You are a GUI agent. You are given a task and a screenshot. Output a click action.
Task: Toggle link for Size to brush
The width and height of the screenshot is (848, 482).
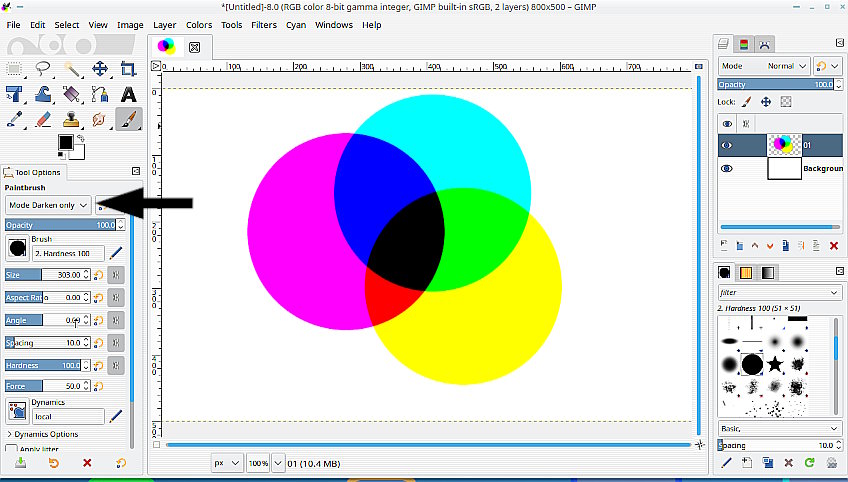click(x=116, y=275)
